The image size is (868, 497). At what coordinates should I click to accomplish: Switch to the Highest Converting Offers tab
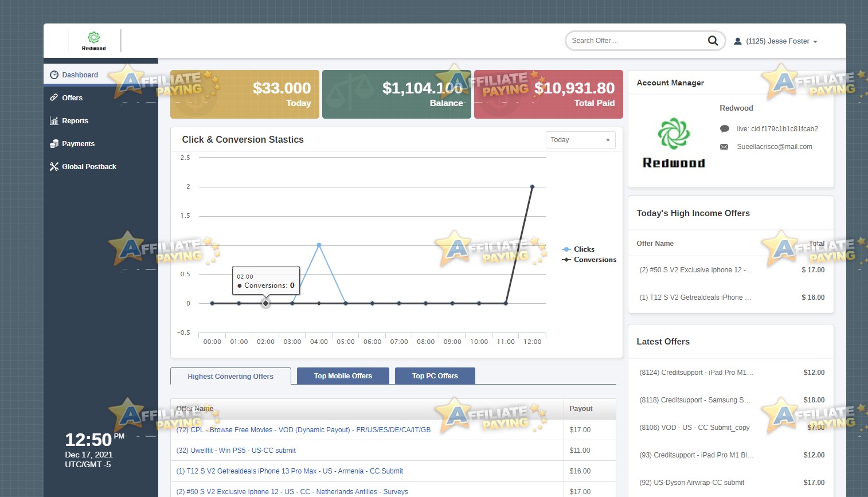(x=230, y=376)
